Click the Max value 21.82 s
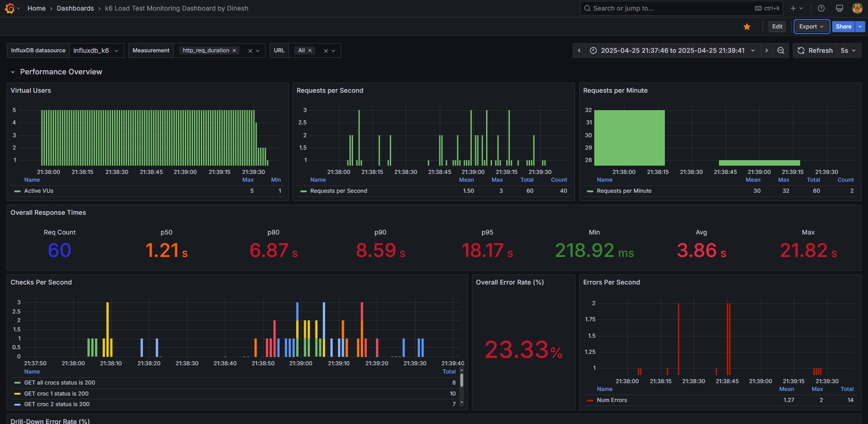The image size is (868, 424). coord(808,251)
